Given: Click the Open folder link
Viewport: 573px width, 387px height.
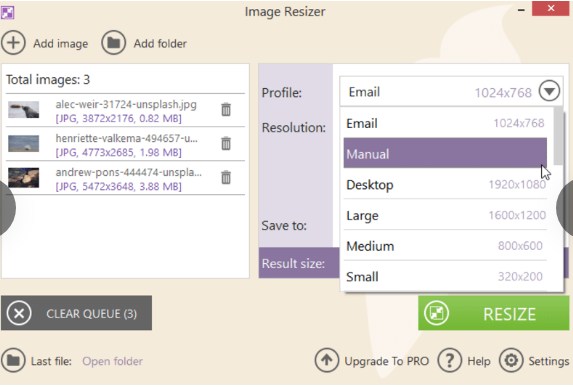Looking at the screenshot, I should (113, 361).
